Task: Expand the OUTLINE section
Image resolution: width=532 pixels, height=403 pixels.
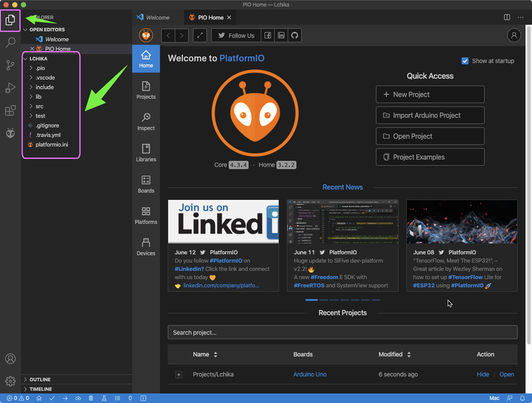Action: tap(40, 380)
